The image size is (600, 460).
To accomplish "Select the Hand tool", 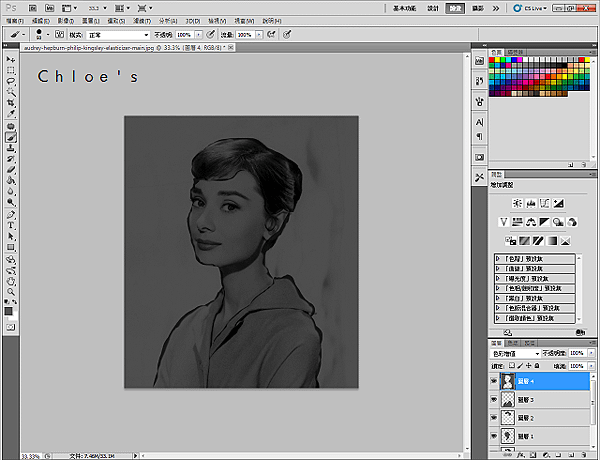I will pos(11,281).
